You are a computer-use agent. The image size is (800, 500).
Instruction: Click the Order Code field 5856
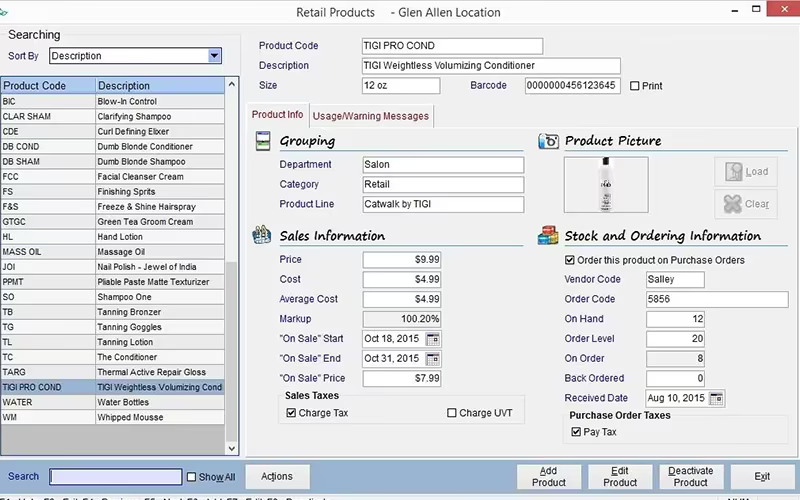[717, 299]
